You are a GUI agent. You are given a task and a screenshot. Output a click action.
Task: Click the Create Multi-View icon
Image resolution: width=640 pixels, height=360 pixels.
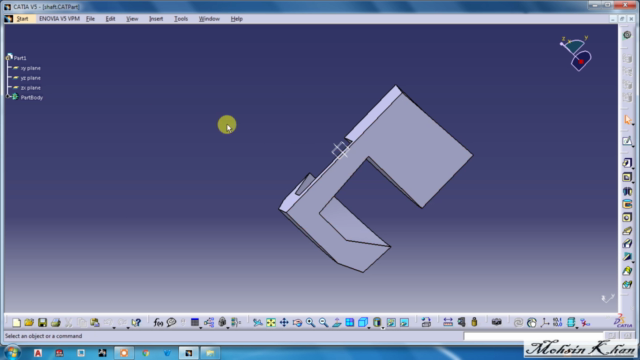pyautogui.click(x=350, y=322)
